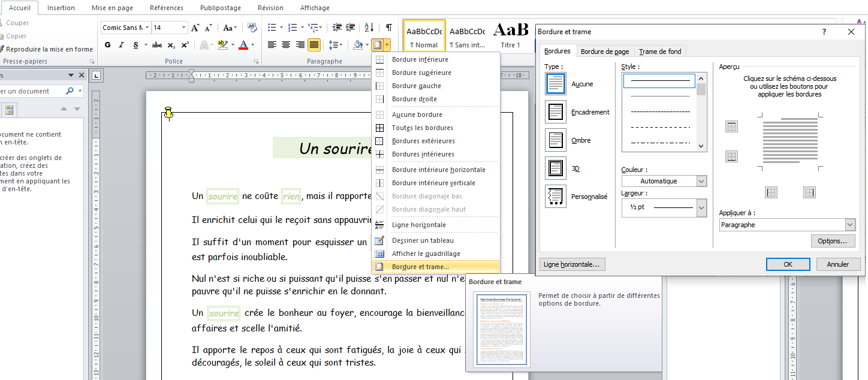Choose Bordures extérieures from the menu
Image resolution: width=868 pixels, height=380 pixels.
[x=423, y=141]
